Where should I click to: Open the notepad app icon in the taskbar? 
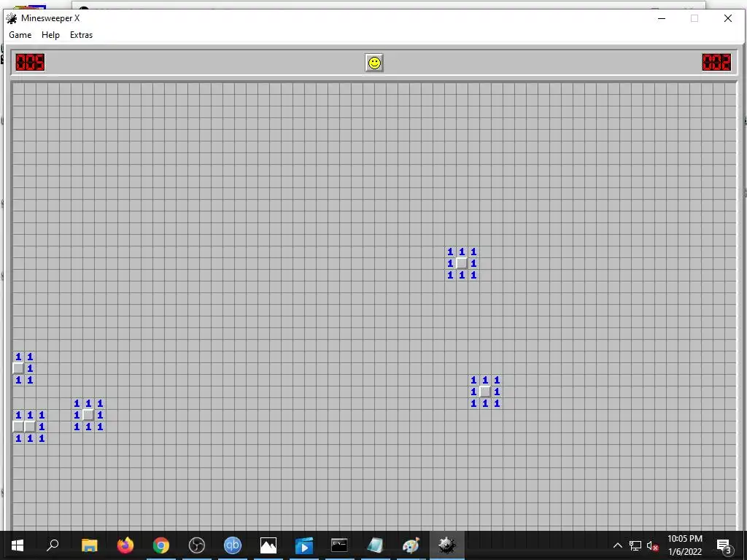coord(375,545)
